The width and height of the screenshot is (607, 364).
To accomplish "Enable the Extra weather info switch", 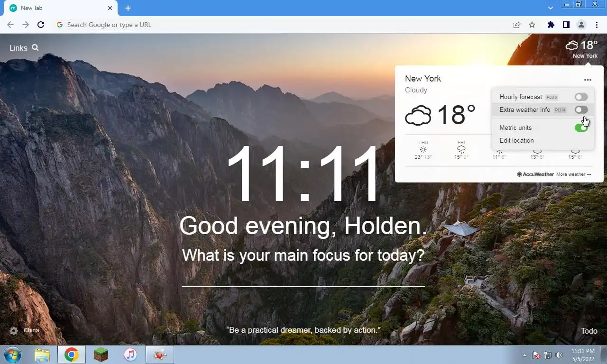I will click(581, 109).
